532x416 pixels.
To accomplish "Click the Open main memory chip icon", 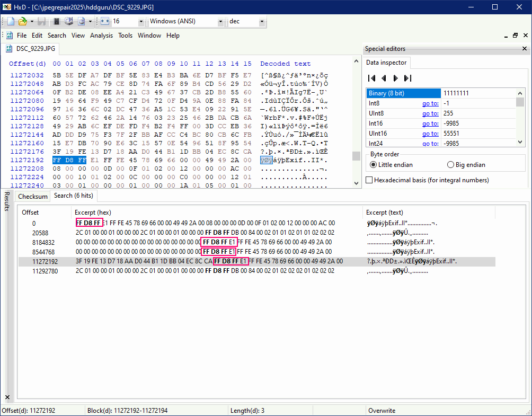I will (57, 21).
